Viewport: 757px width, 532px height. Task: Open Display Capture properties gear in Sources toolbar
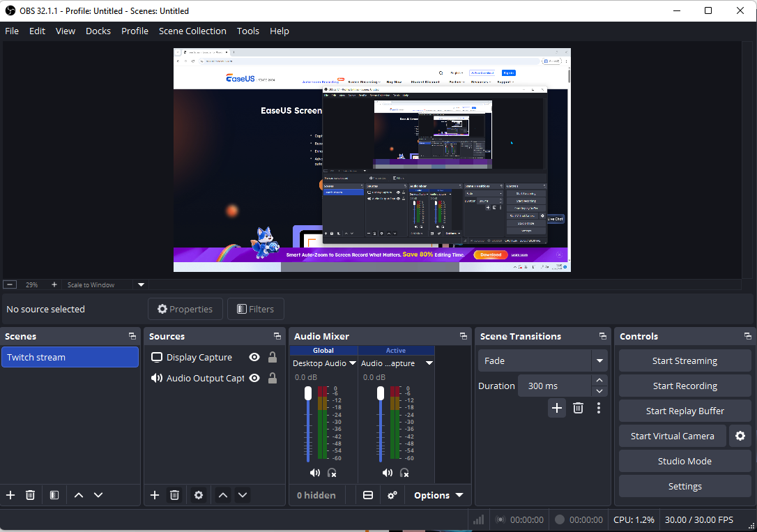point(199,495)
